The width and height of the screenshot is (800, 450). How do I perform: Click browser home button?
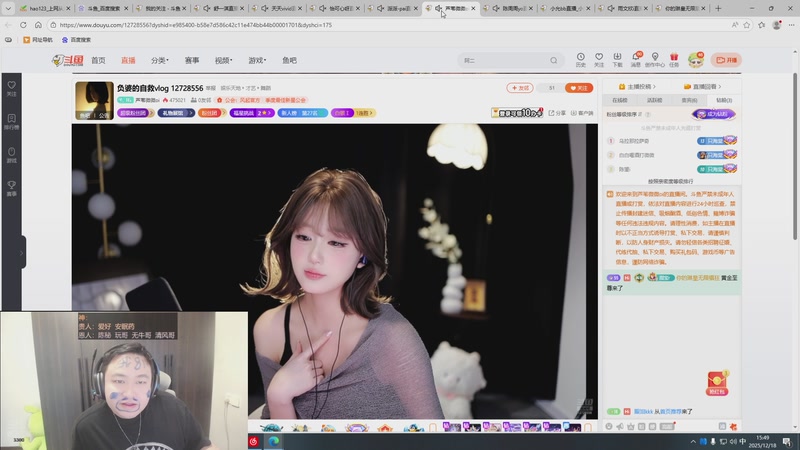pyautogui.click(x=38, y=24)
